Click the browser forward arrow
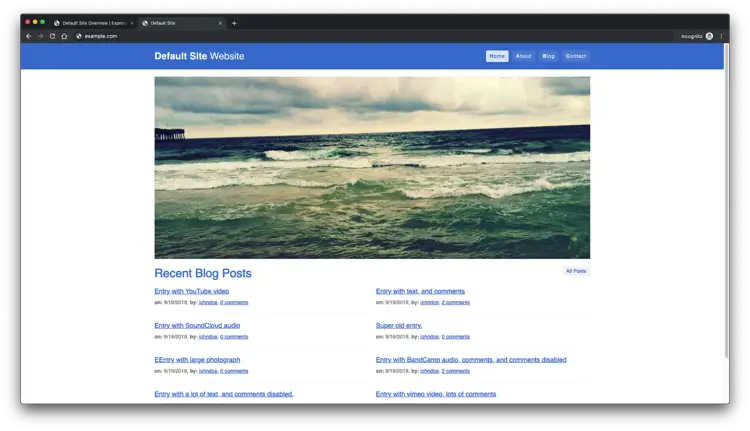 41,36
